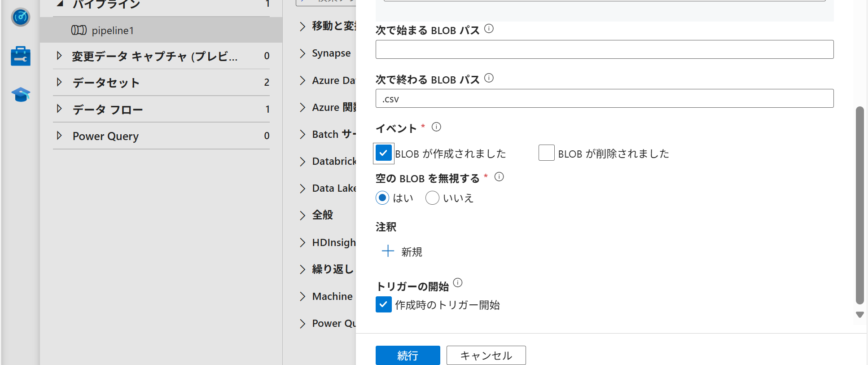Image resolution: width=868 pixels, height=365 pixels.
Task: Select pipeline1 in the resource tree
Action: pos(113,31)
